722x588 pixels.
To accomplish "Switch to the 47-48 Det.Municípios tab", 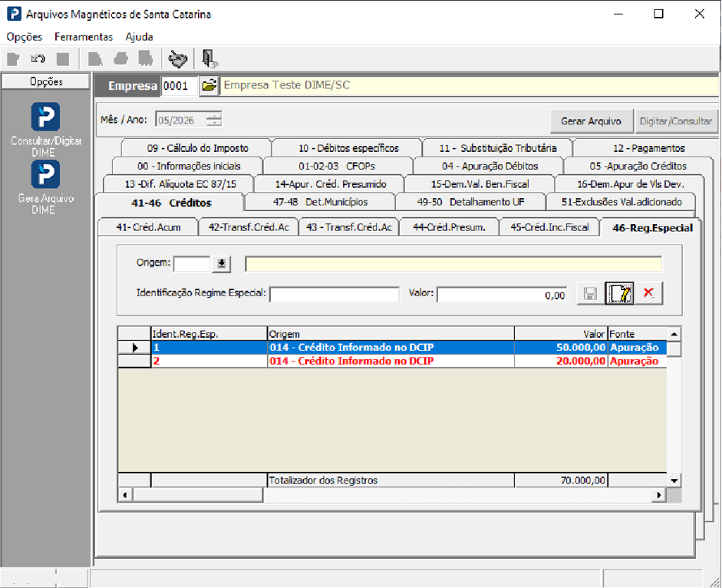I will [320, 202].
